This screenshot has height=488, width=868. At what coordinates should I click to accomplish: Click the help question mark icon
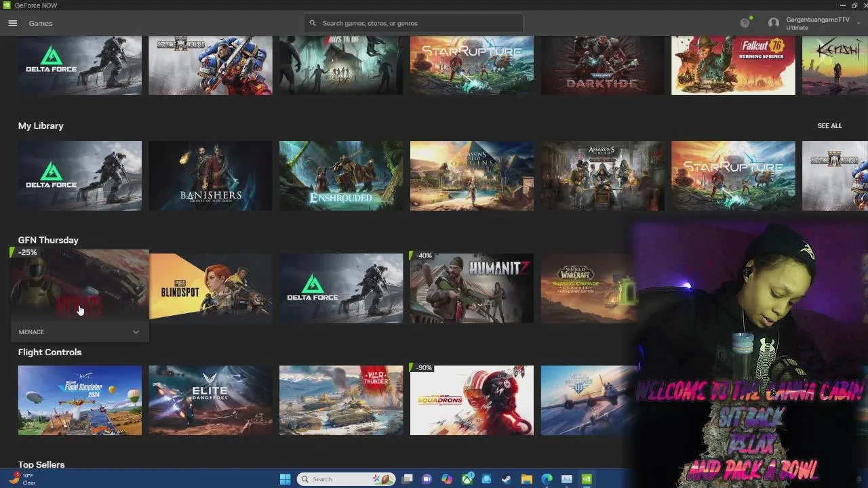click(x=745, y=23)
